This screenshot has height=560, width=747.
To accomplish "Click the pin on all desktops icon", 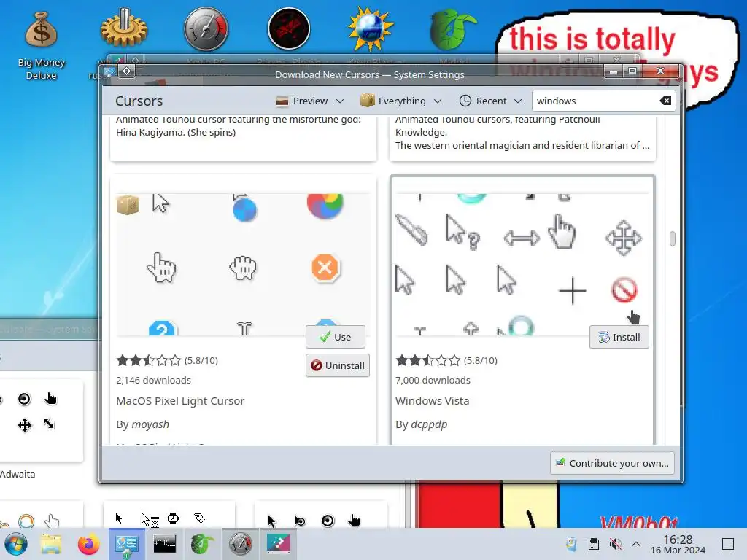I will coord(127,71).
